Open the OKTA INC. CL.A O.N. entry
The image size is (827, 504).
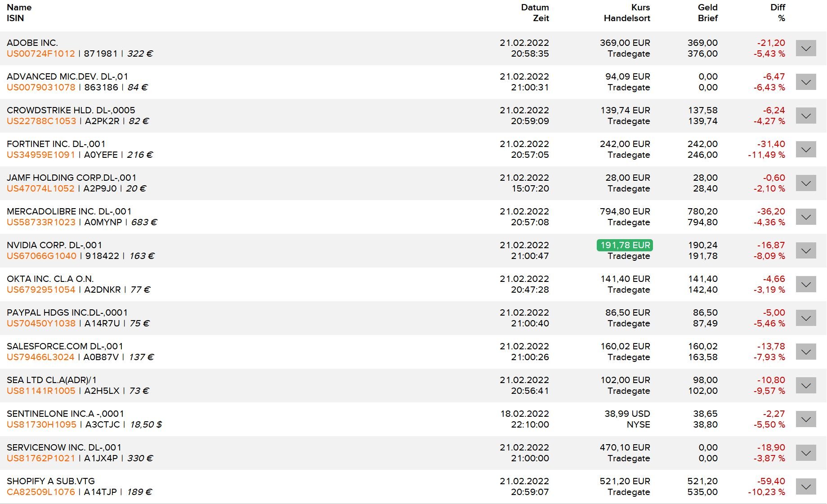click(x=50, y=279)
